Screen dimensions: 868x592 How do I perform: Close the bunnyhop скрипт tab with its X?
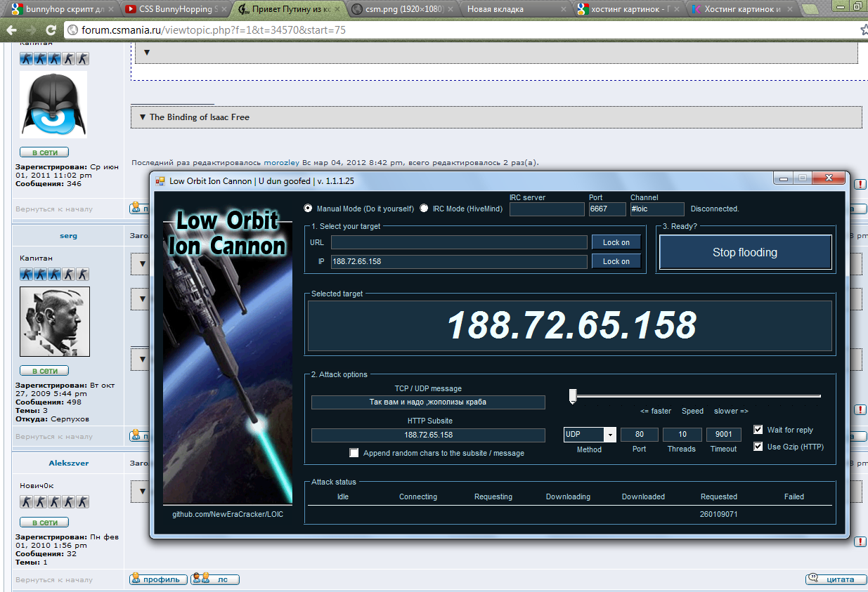(x=110, y=10)
